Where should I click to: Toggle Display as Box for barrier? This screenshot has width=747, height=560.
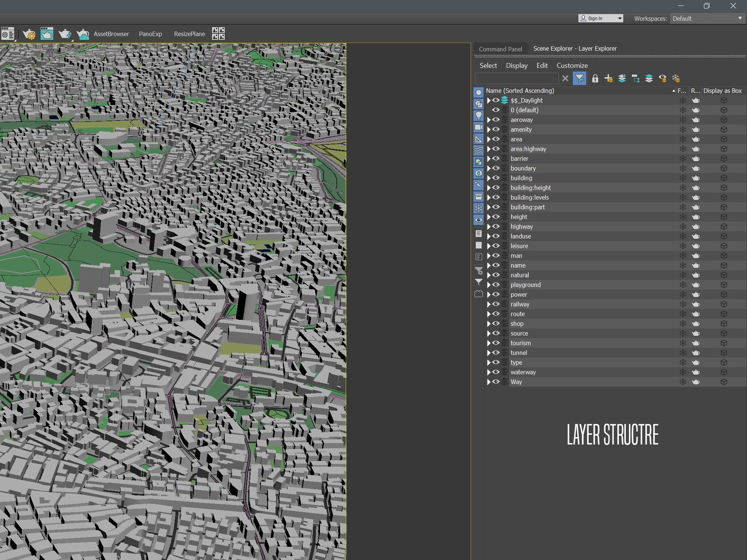click(724, 159)
